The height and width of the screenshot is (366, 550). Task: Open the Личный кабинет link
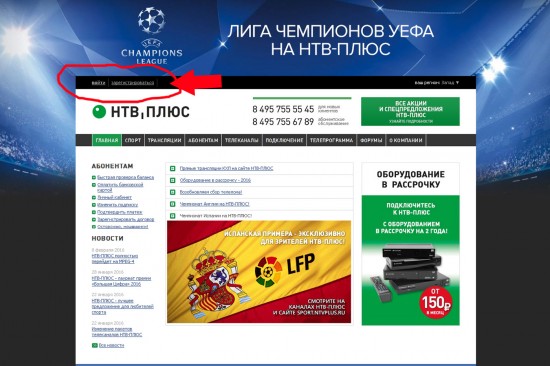coord(114,198)
